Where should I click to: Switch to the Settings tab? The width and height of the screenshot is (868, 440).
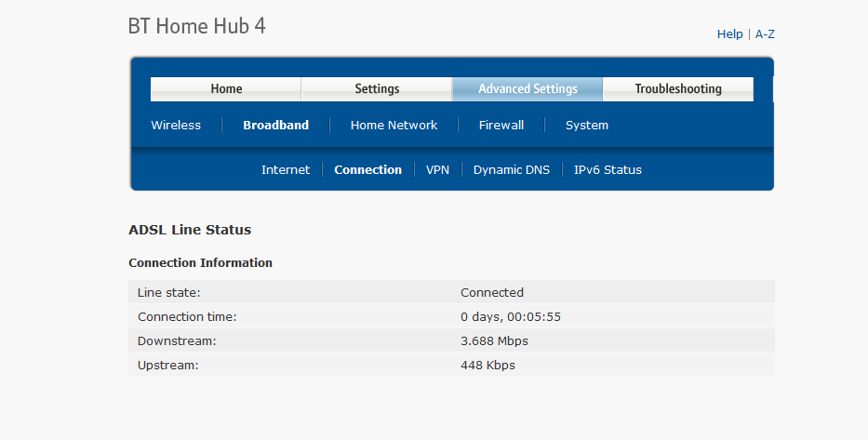(x=377, y=89)
